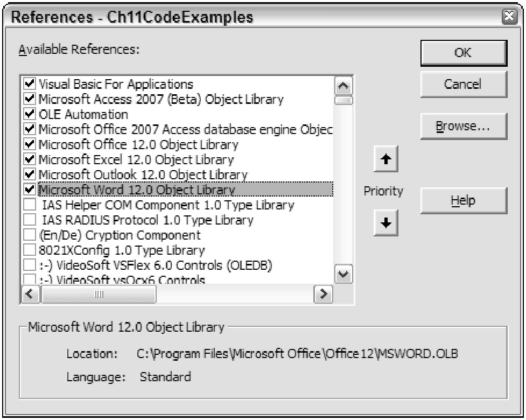
Task: Click the vertical scrollbar thumb
Action: click(343, 100)
